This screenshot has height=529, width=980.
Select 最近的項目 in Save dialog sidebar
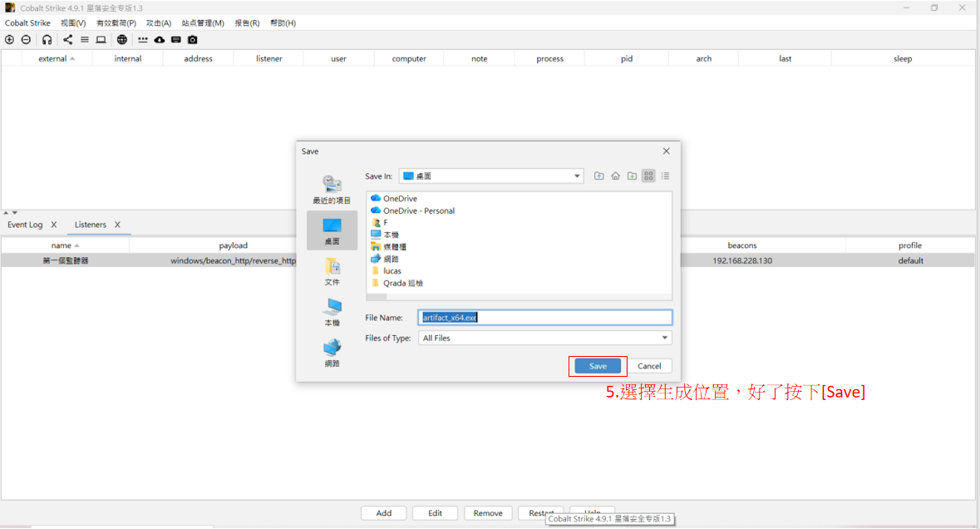(x=332, y=190)
